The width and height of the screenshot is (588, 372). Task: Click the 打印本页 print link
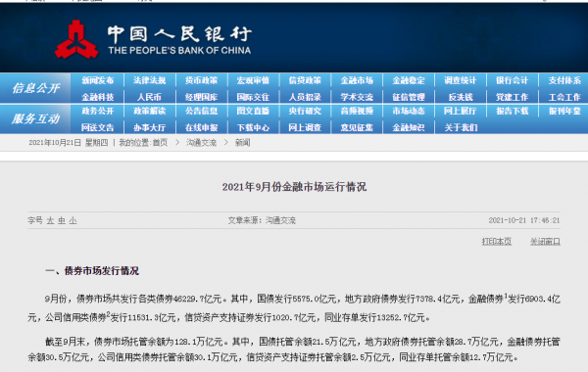(x=497, y=242)
